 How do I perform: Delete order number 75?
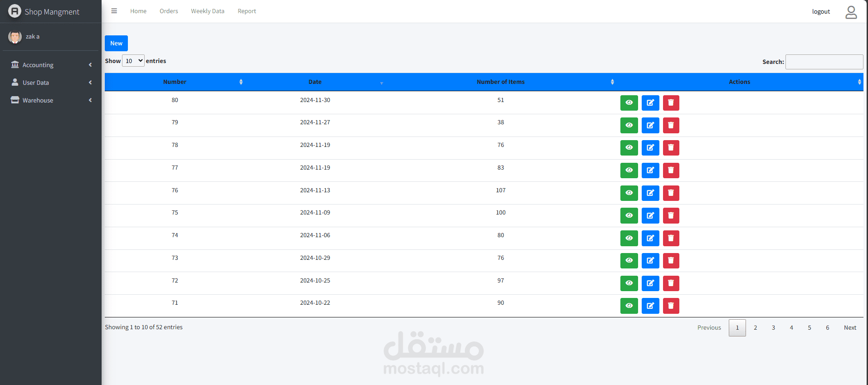tap(671, 216)
